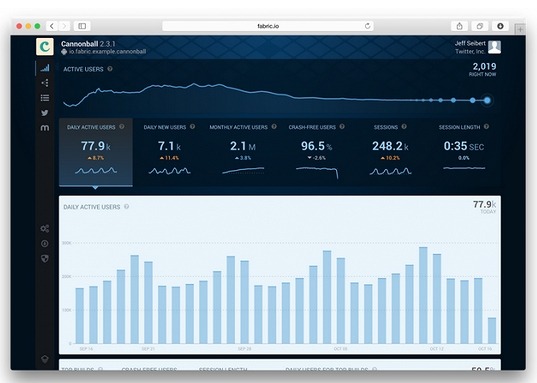The image size is (537, 383).
Task: Click Safari back arrow button
Action: pyautogui.click(x=52, y=26)
